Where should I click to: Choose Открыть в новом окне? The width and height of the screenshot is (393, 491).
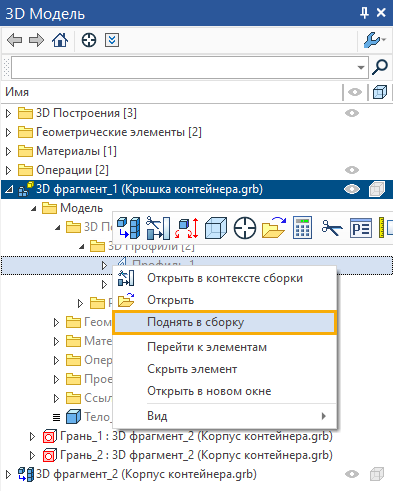(225, 391)
